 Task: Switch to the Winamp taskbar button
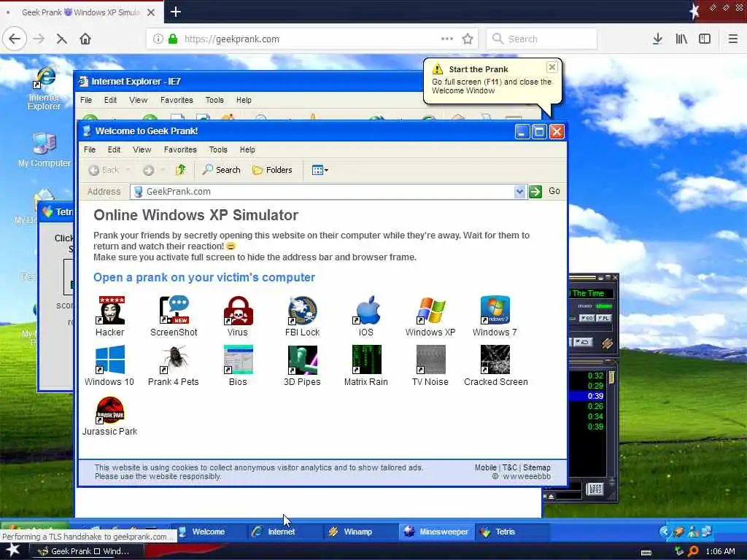(360, 532)
